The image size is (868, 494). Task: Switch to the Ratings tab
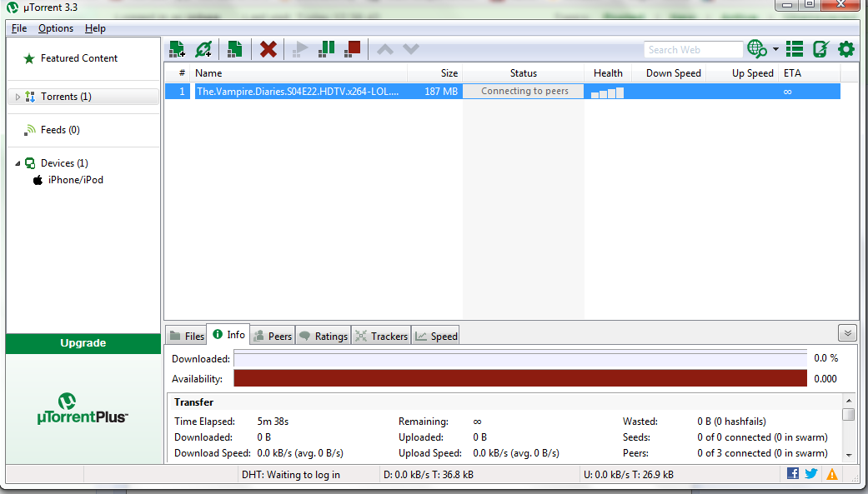point(324,336)
